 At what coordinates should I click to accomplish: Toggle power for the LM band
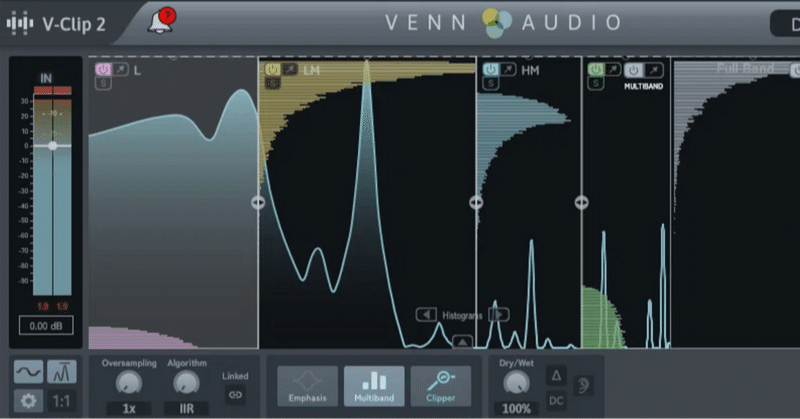(272, 69)
